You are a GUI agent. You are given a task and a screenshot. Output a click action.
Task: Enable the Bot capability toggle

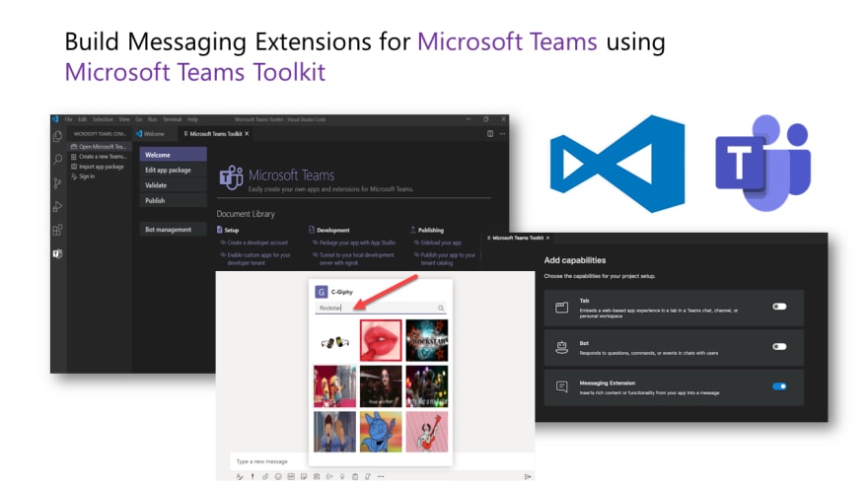point(779,347)
